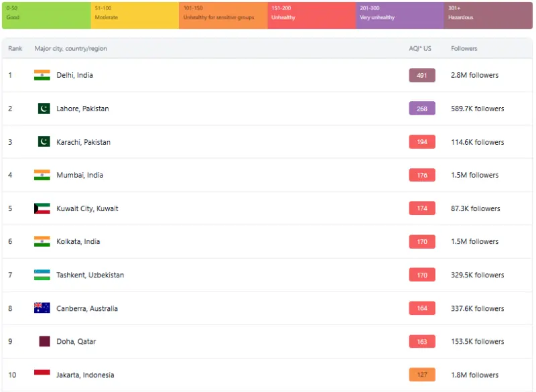
Task: Click the Indonesia flag icon
Action: point(42,375)
